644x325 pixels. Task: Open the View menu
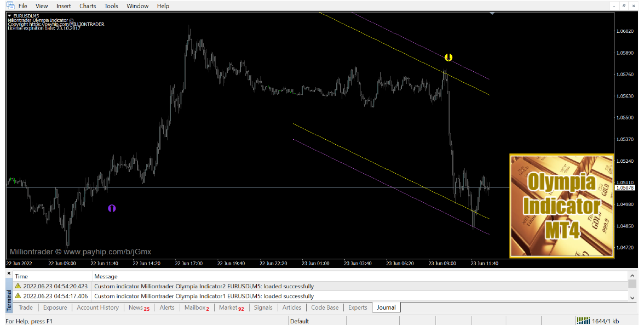pyautogui.click(x=42, y=5)
